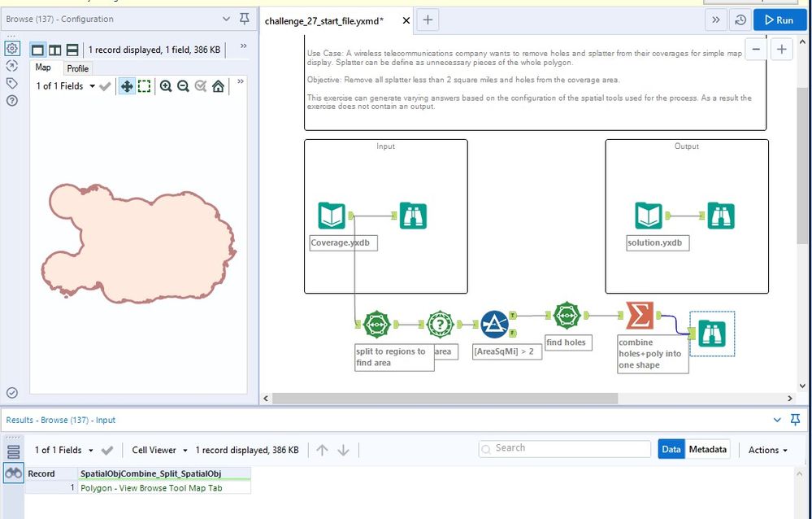The height and width of the screenshot is (519, 812).
Task: Zoom the map to selected features
Action: point(201,86)
